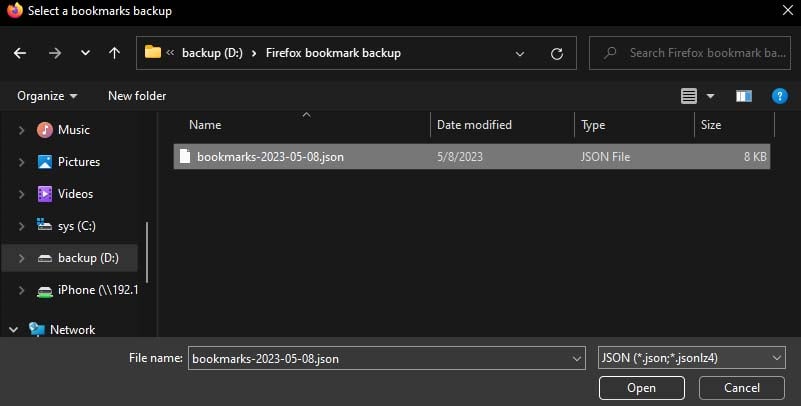Expand the file type JSON filter dropdown
The height and width of the screenshot is (406, 801).
click(x=777, y=358)
